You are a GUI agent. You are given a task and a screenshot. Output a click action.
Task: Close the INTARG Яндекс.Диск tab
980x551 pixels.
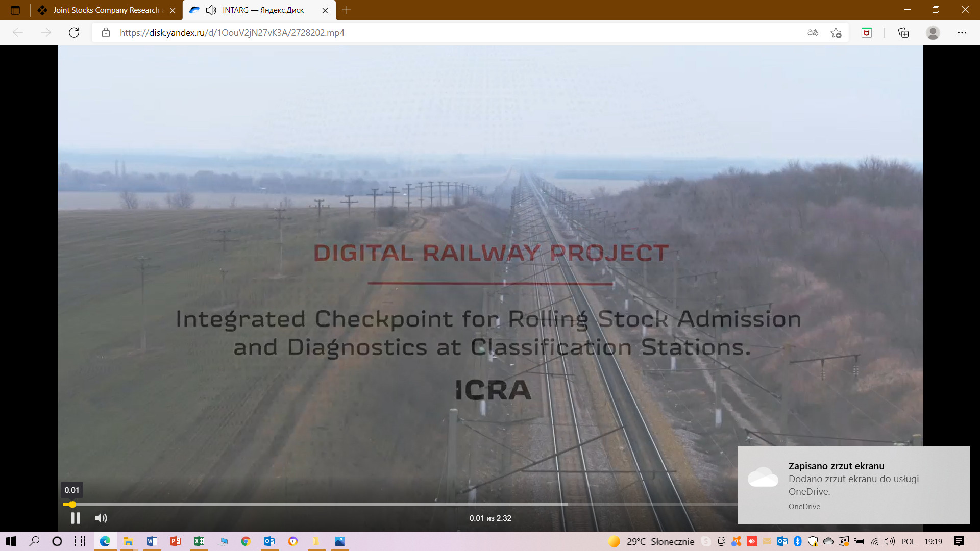click(x=325, y=10)
